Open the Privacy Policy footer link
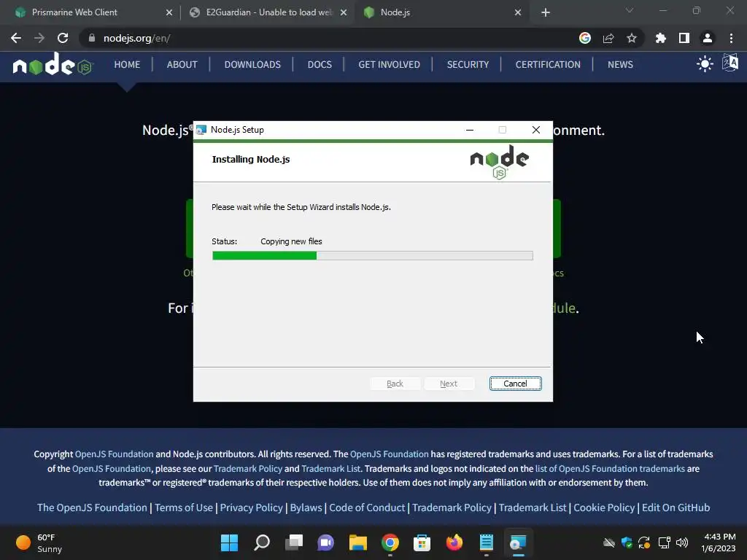 (251, 507)
